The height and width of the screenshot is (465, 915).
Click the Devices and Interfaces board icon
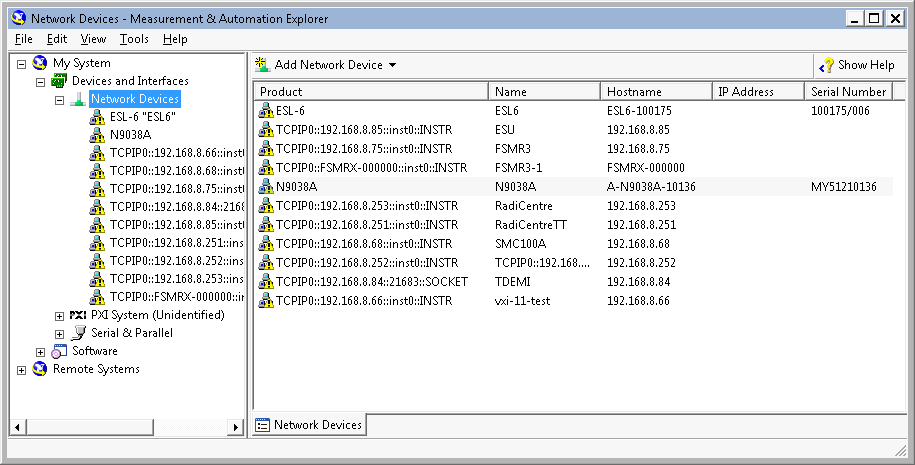click(x=59, y=81)
